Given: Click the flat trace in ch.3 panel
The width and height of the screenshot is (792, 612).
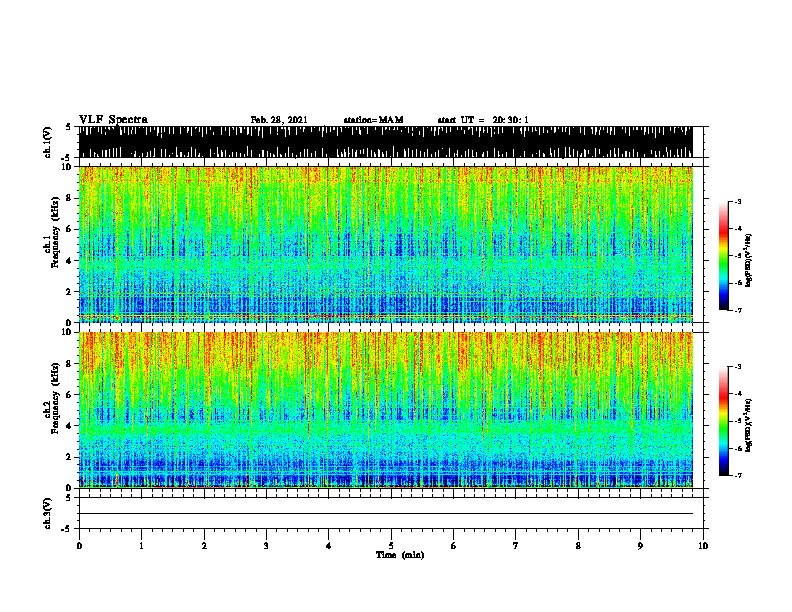Looking at the screenshot, I should pos(385,514).
